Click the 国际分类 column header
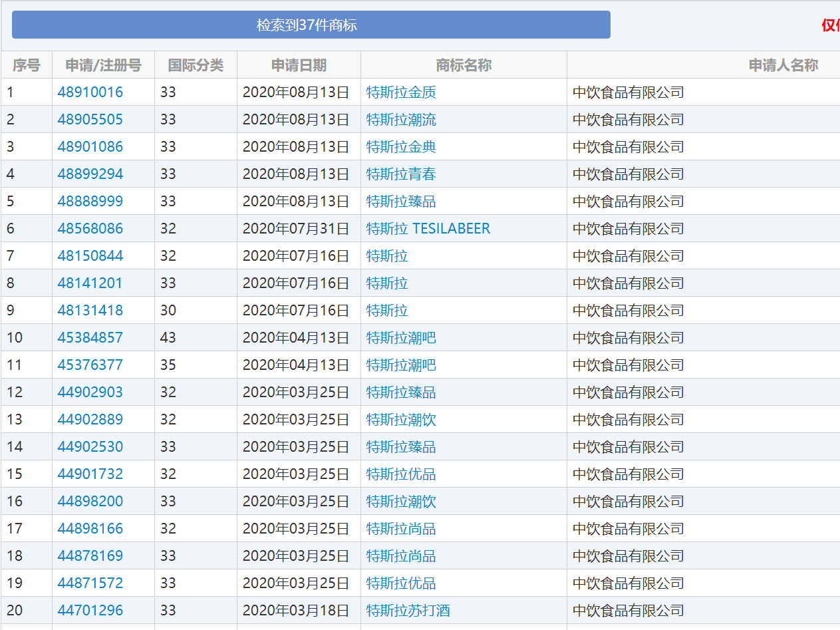Screen dimensions: 840x630 pos(196,65)
